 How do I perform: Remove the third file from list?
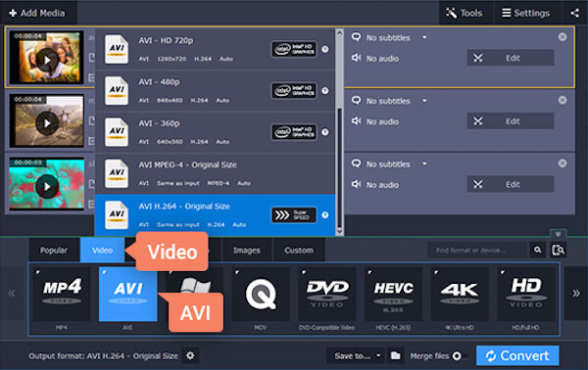(563, 163)
